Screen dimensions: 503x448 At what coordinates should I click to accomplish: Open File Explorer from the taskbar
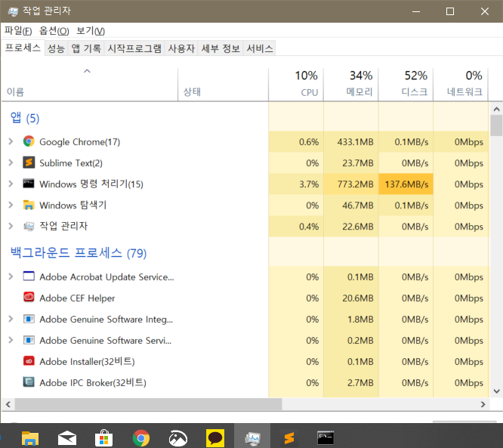(x=30, y=438)
